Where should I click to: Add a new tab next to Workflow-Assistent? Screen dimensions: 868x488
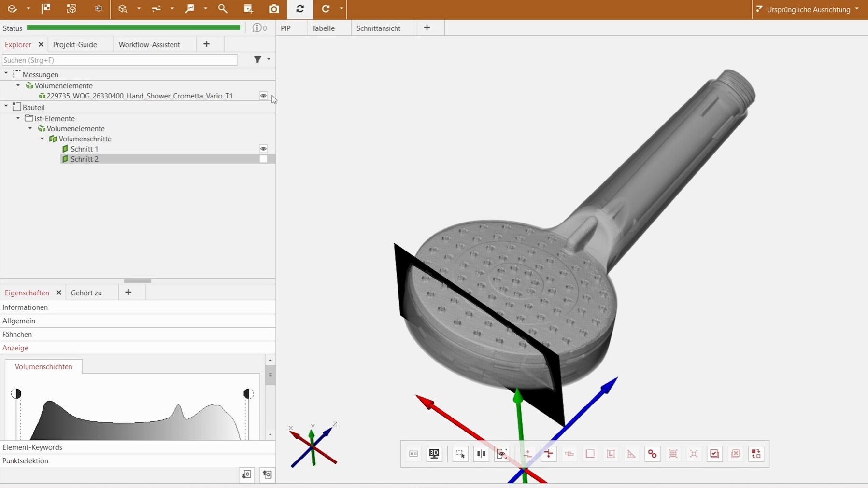coord(207,44)
